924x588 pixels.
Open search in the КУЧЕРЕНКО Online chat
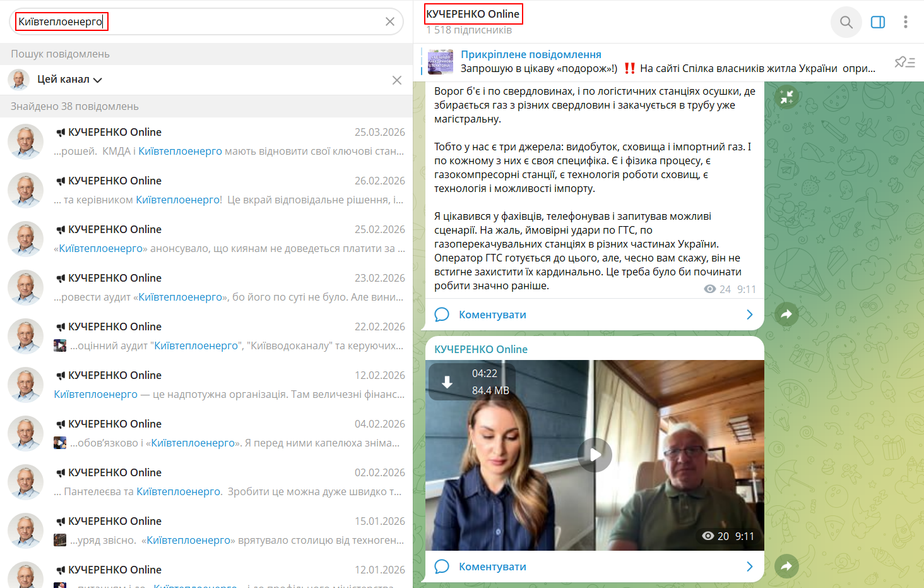click(x=846, y=22)
